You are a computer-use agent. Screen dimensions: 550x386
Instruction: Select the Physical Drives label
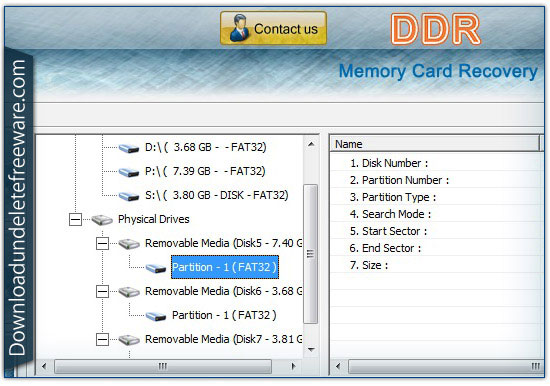pyautogui.click(x=154, y=219)
